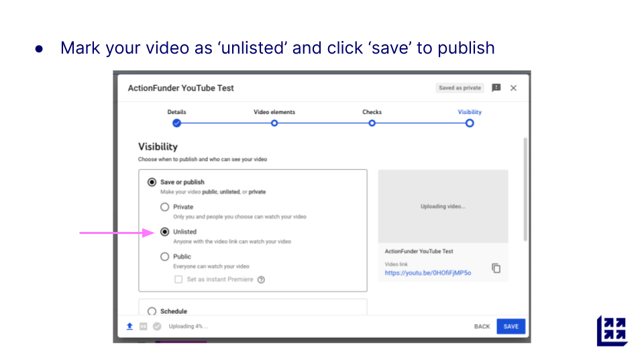Close the ActionFunder YouTube Test dialog
The height and width of the screenshot is (362, 644).
click(513, 88)
